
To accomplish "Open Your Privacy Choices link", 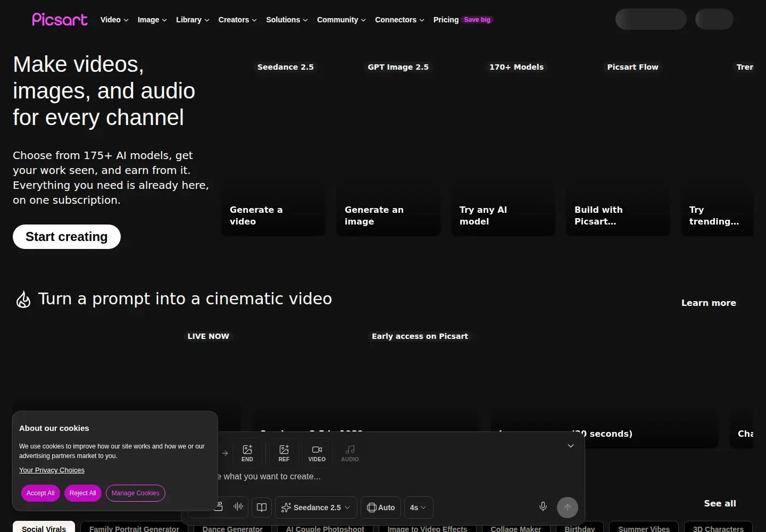I will 52,470.
